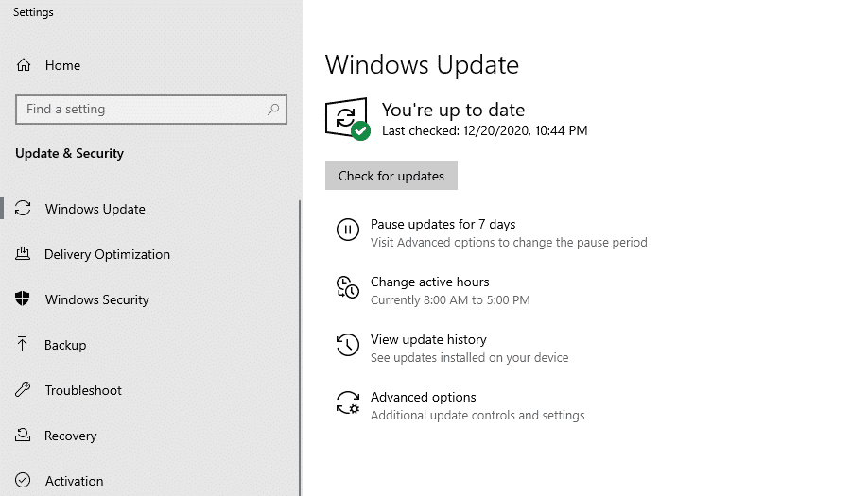Image resolution: width=868 pixels, height=496 pixels.
Task: Click the 'Update & Security' heading
Action: 69,153
